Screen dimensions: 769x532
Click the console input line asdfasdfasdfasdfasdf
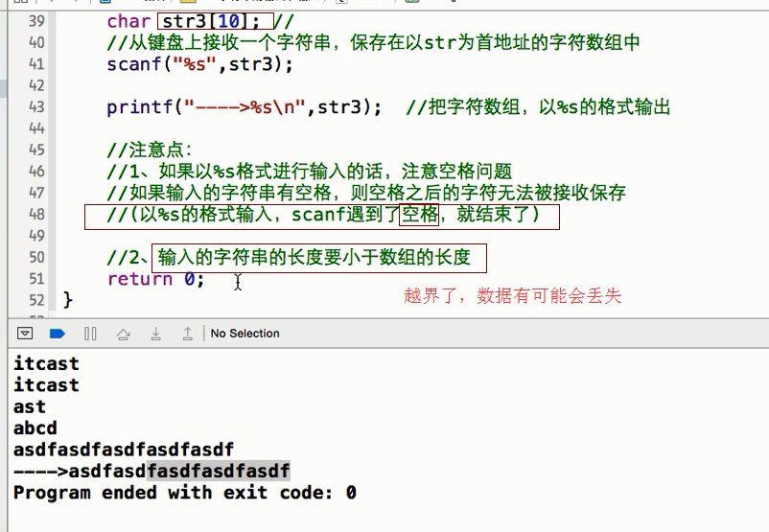coord(124,450)
